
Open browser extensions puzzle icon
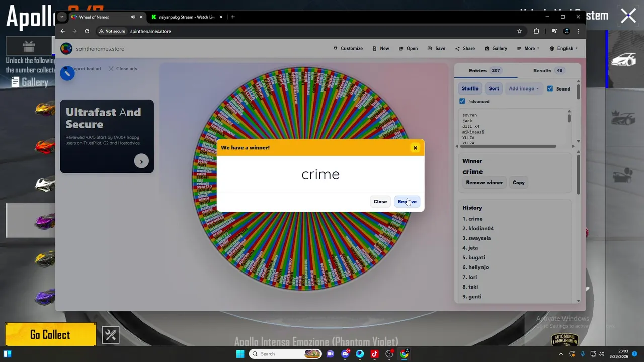(536, 31)
